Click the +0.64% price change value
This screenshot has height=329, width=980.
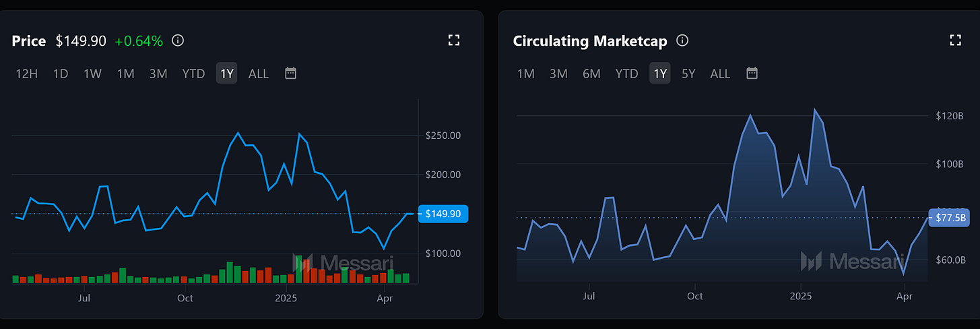coord(139,41)
